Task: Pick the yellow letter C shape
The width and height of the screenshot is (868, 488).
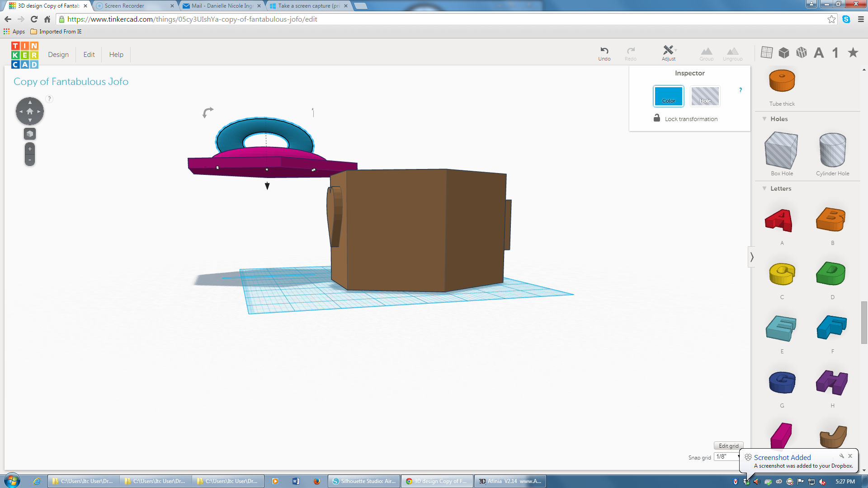Action: click(x=782, y=274)
